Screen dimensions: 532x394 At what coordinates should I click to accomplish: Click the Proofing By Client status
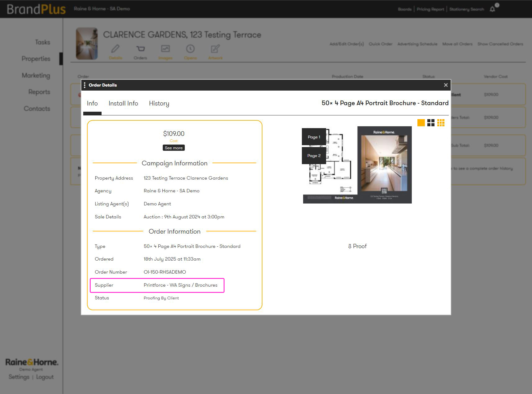161,298
